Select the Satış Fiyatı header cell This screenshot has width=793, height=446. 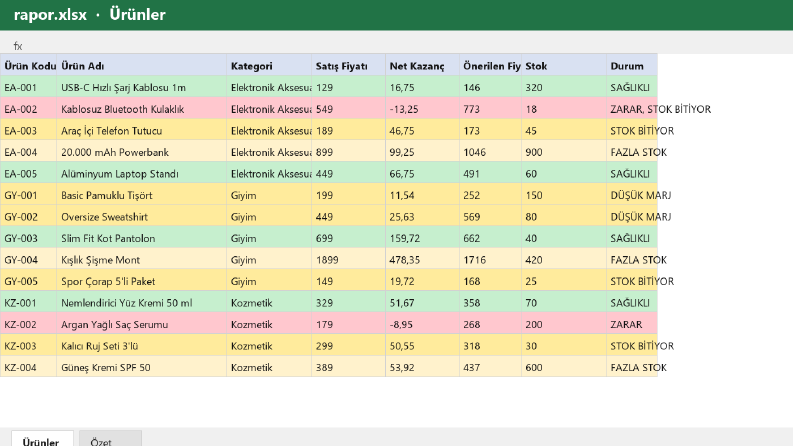348,65
